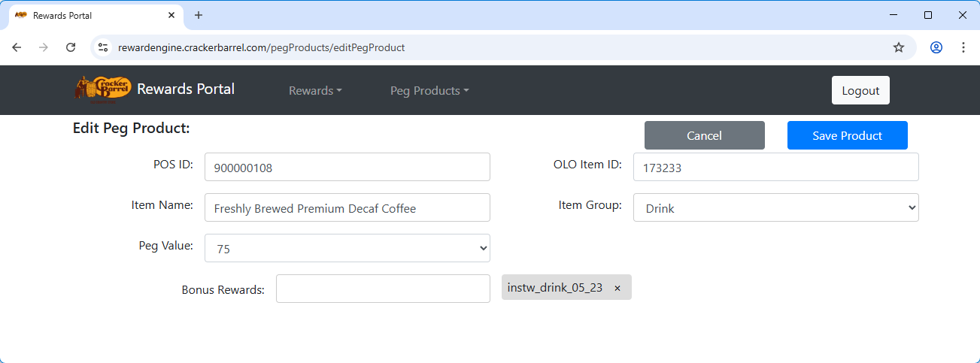Reload the page with the refresh icon

pyautogui.click(x=71, y=47)
